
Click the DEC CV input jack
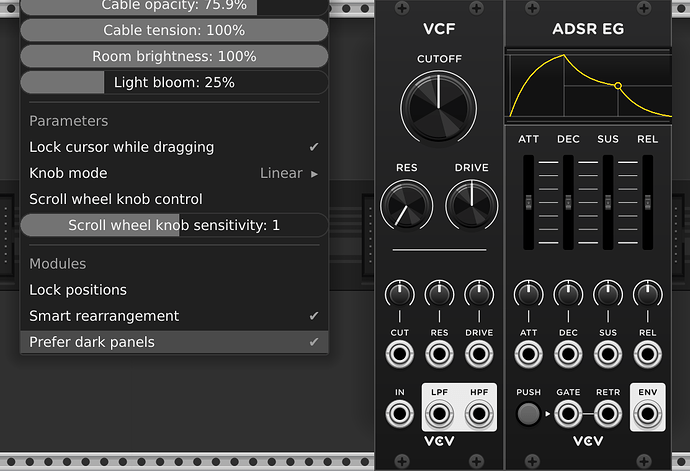point(568,354)
